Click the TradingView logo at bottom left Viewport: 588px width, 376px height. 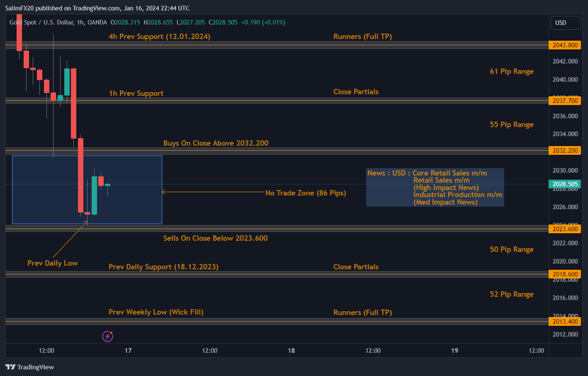click(30, 367)
